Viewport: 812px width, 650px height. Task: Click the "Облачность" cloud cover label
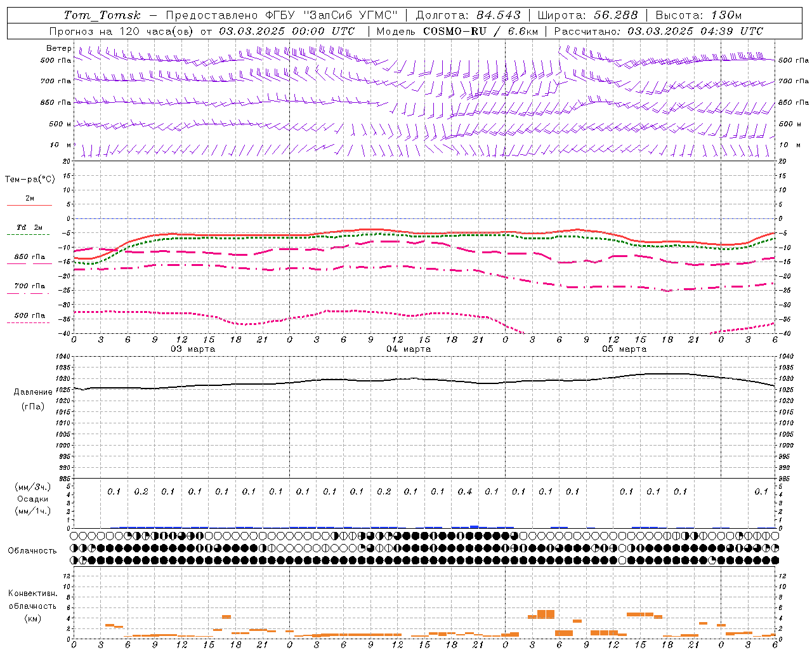(32, 551)
